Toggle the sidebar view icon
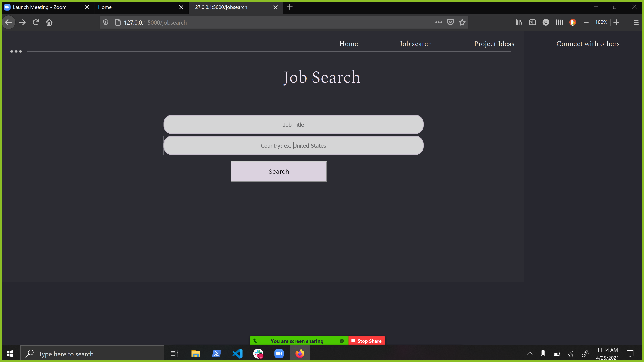Screen dimensions: 644x362 532,22
